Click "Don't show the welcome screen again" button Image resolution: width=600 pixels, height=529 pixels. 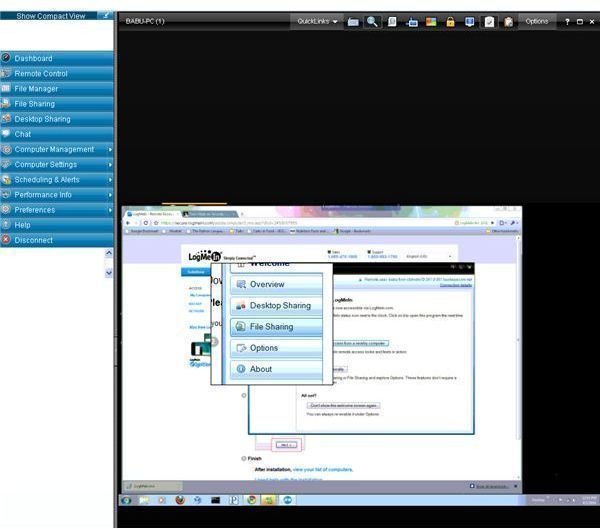344,405
